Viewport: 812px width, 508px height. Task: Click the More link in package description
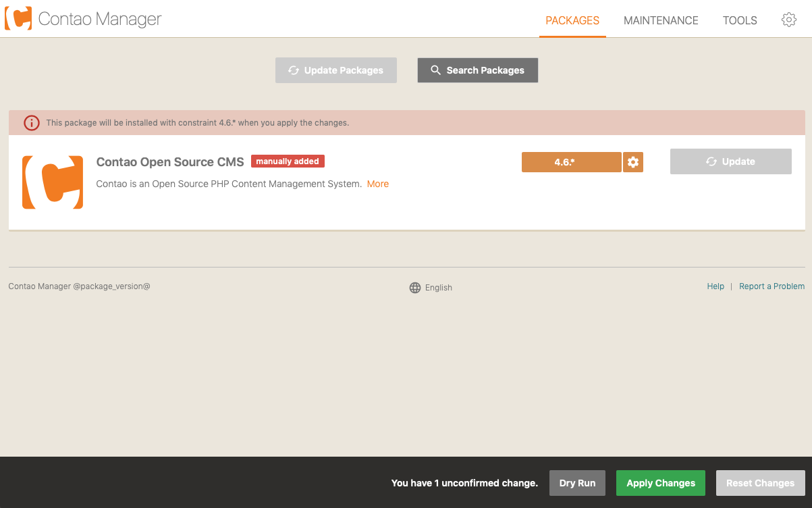coord(378,184)
